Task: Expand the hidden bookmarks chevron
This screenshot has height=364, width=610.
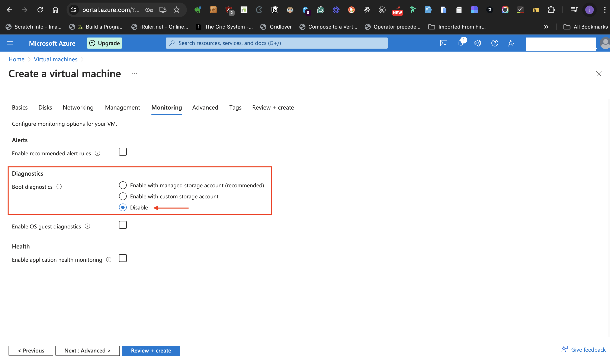Action: pyautogui.click(x=546, y=27)
